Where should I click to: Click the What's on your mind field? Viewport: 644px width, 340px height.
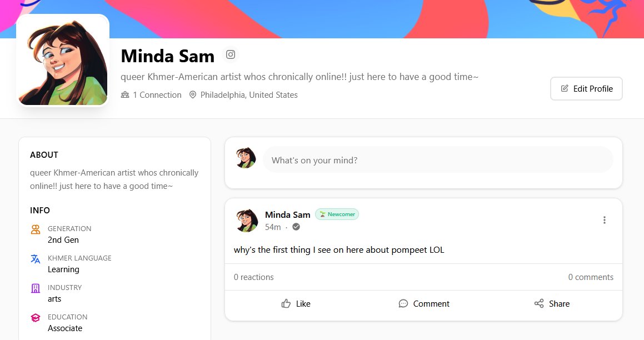point(438,159)
